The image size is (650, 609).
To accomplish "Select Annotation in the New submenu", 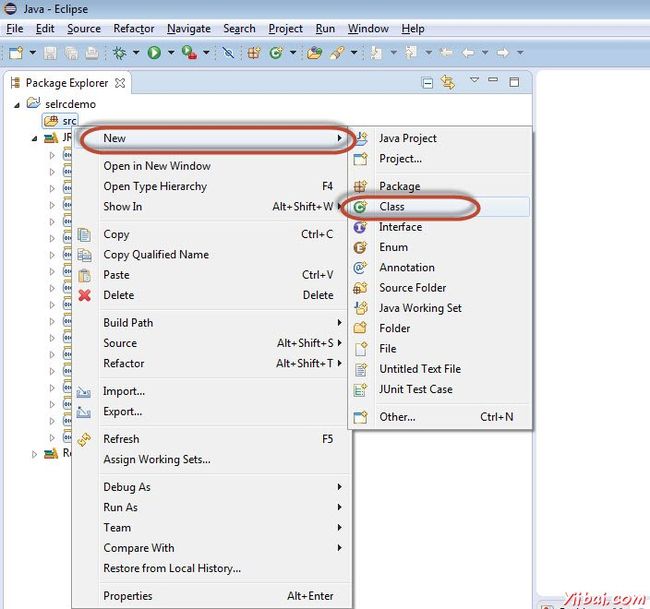I will point(440,267).
